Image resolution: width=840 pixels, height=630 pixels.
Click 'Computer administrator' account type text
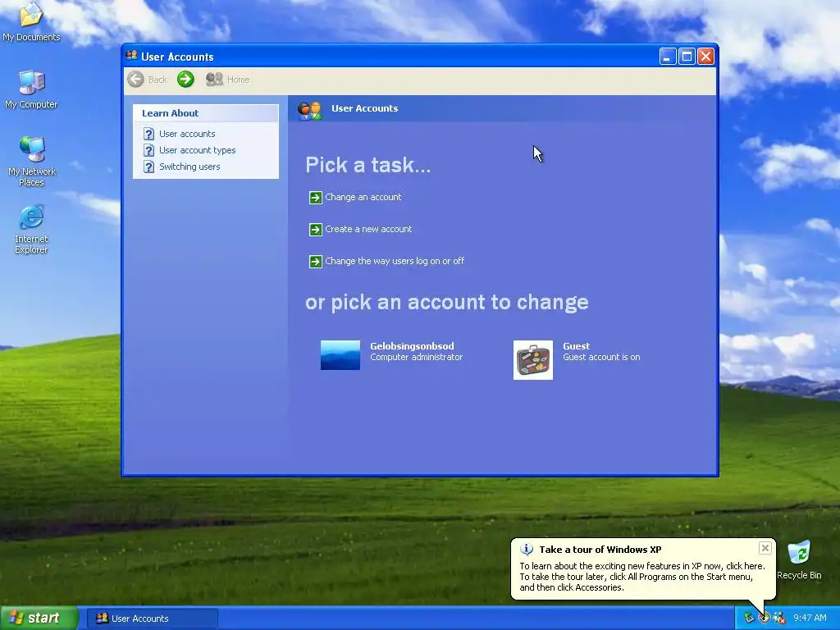tap(416, 358)
